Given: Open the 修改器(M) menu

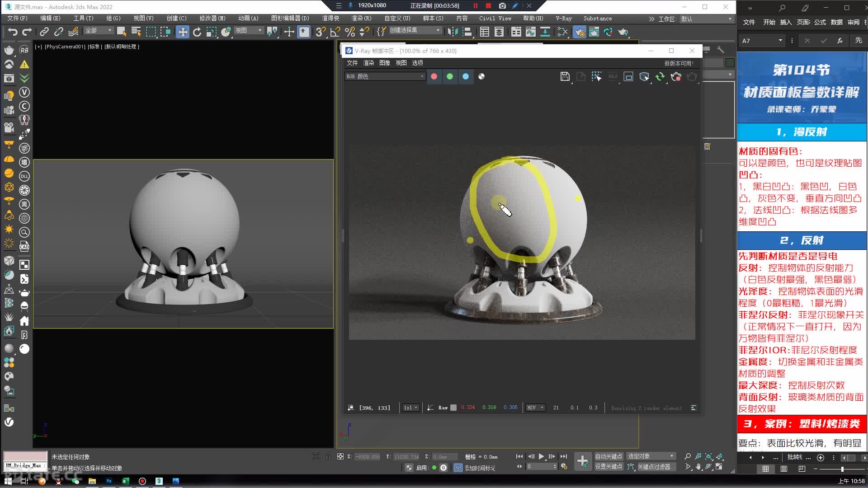Looking at the screenshot, I should coord(212,19).
